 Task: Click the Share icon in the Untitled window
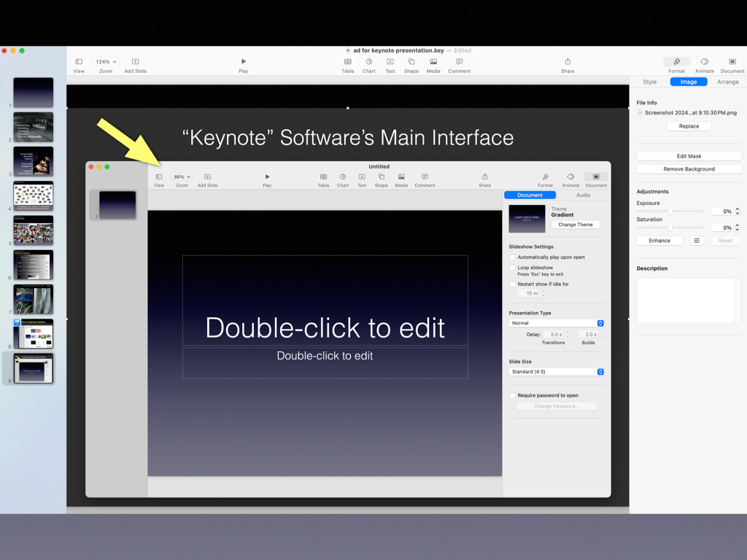pyautogui.click(x=485, y=176)
